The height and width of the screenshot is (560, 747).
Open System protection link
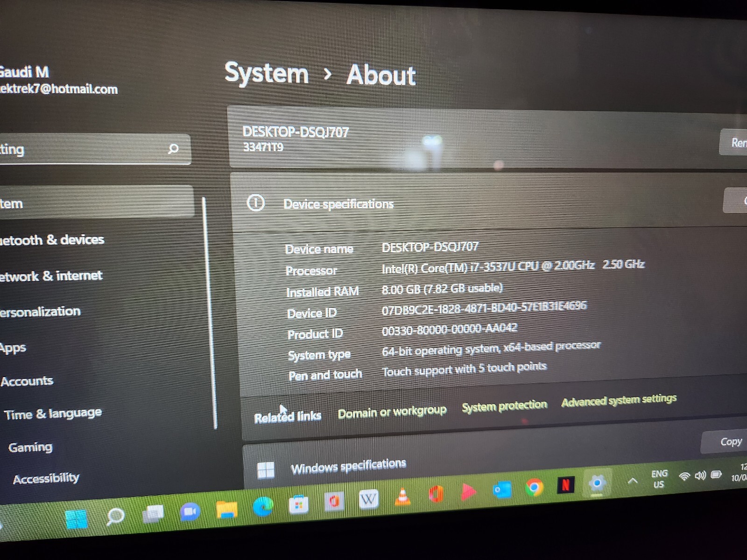pos(504,406)
